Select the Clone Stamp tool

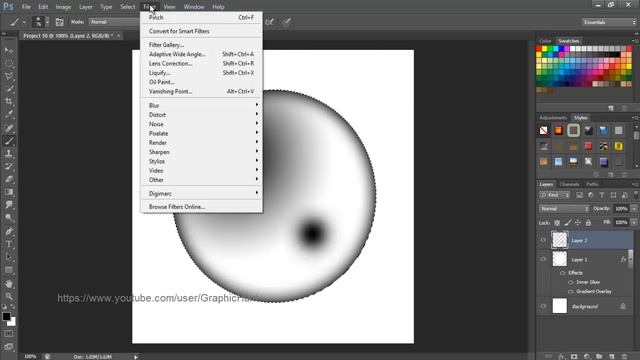click(9, 154)
